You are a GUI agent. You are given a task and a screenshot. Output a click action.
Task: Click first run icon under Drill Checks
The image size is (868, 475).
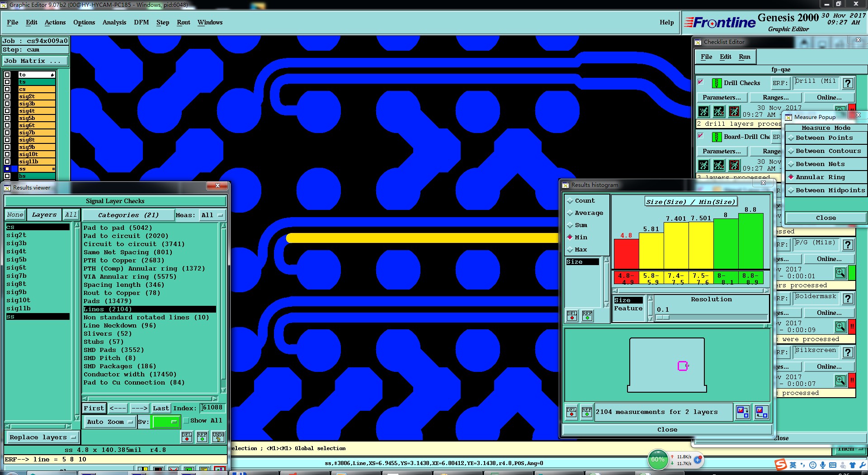click(704, 111)
